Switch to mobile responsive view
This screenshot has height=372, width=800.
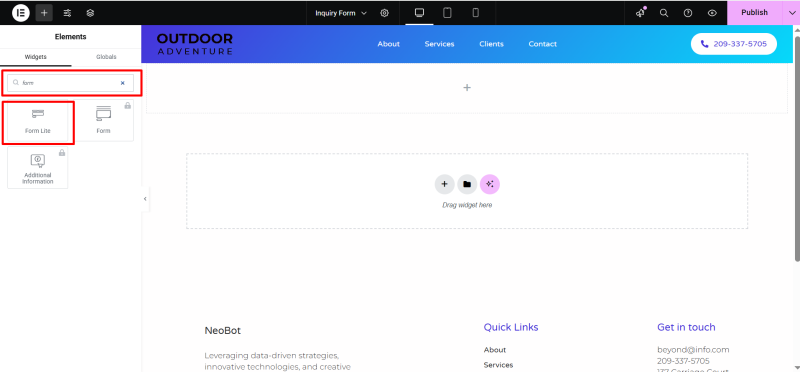coord(476,13)
